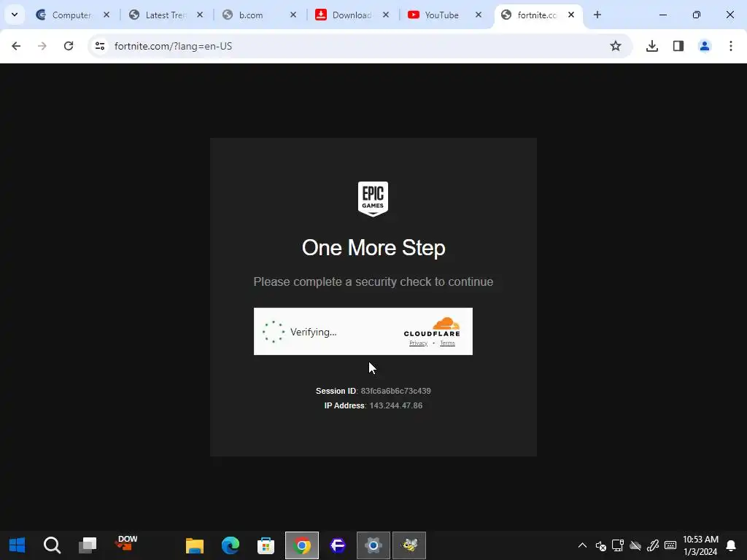Close the Latest Trends tab

coord(200,15)
